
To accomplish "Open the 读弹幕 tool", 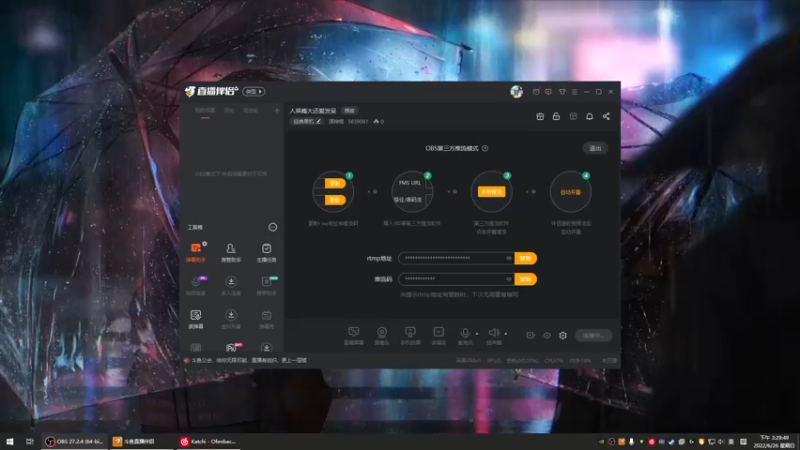I will coord(196,318).
